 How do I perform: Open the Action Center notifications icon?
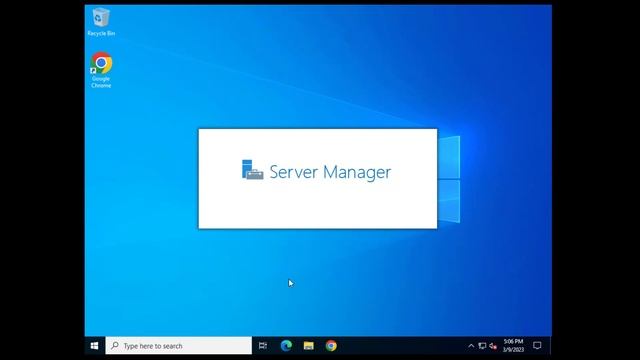coord(537,346)
